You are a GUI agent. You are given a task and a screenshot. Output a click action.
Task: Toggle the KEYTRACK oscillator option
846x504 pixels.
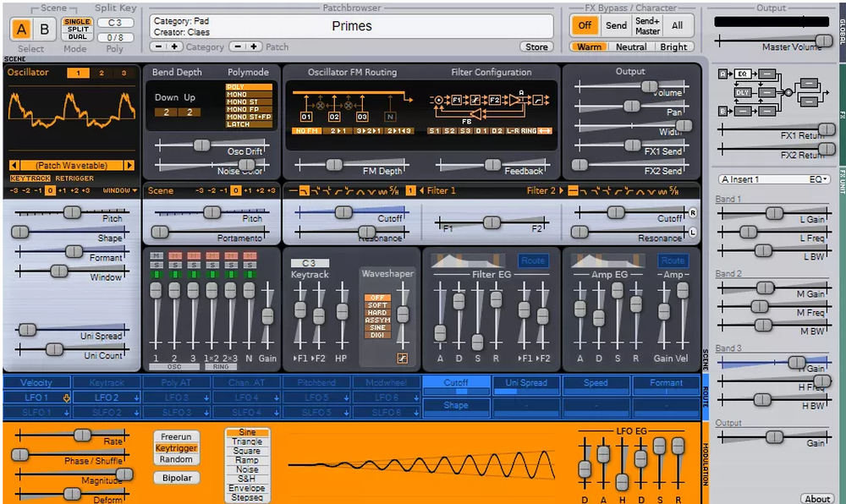click(x=30, y=178)
